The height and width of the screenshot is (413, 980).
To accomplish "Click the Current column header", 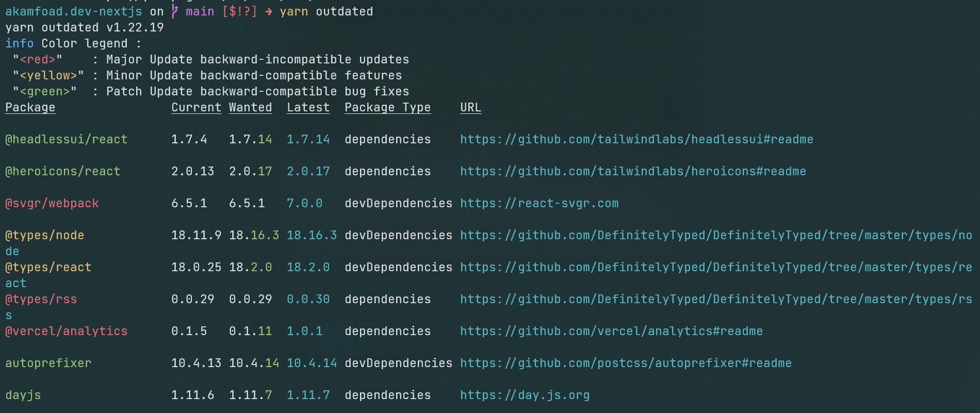I will (x=197, y=107).
